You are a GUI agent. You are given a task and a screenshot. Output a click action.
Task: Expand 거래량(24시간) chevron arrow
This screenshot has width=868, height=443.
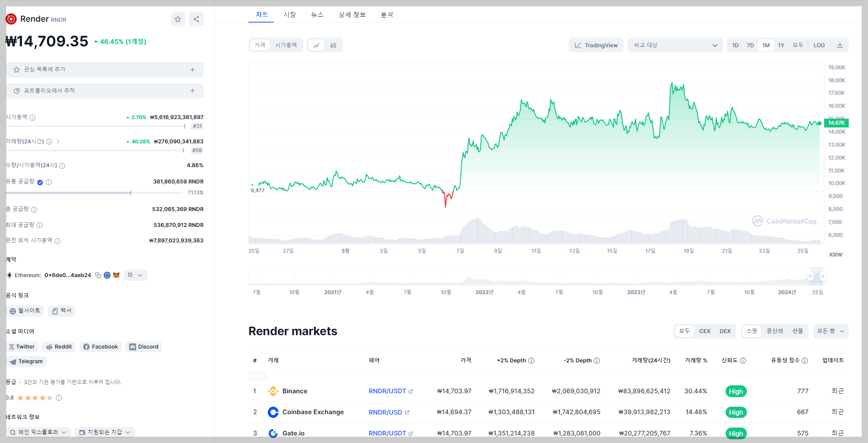58,142
